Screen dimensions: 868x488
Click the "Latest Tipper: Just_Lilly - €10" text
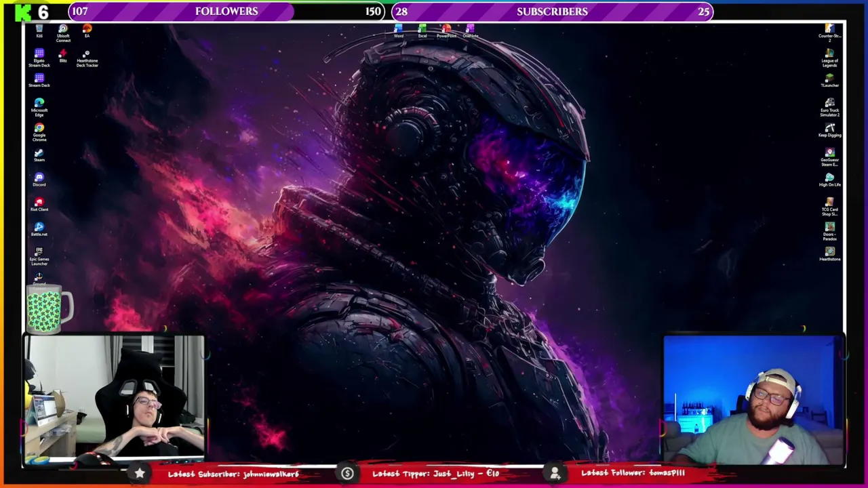click(x=435, y=474)
